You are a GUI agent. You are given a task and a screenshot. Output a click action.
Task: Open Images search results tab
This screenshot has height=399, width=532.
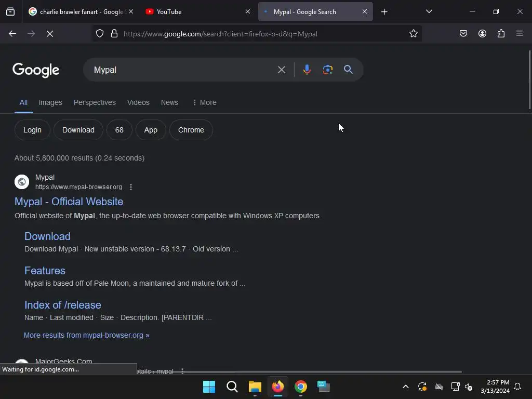(50, 102)
